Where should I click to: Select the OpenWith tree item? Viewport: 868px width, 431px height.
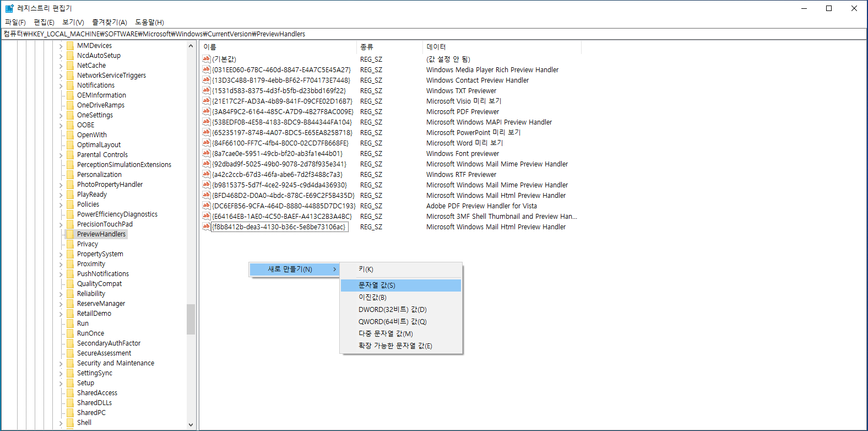point(92,135)
